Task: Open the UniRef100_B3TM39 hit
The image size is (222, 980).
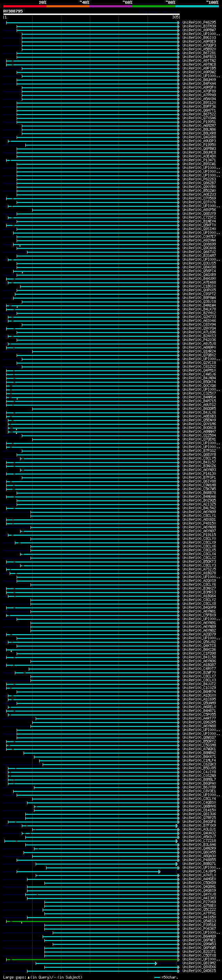Action: tap(199, 27)
